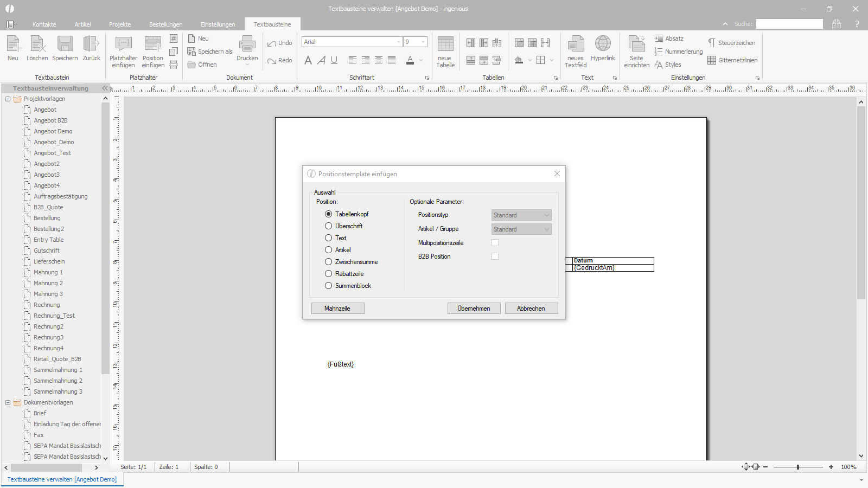This screenshot has height=488, width=868.
Task: Select font color swatch
Action: (410, 60)
